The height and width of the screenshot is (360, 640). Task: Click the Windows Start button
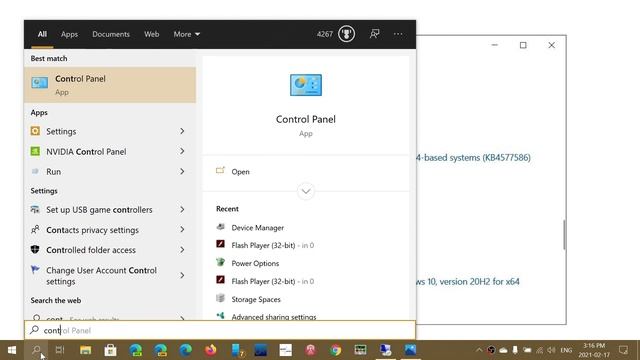(x=12, y=350)
